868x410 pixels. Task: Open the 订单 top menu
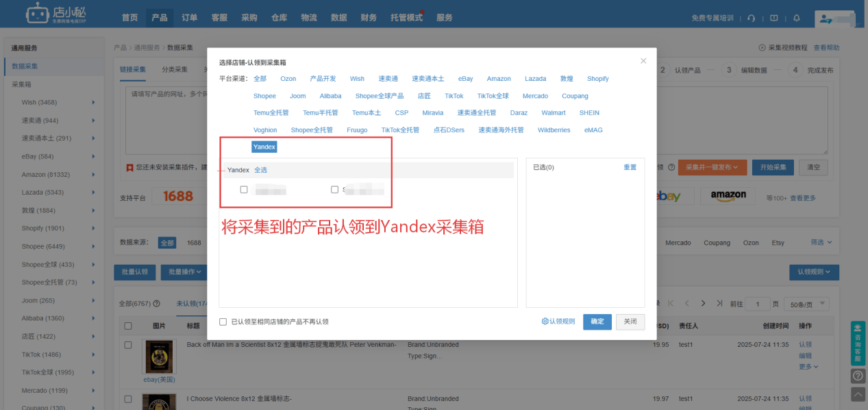(190, 18)
